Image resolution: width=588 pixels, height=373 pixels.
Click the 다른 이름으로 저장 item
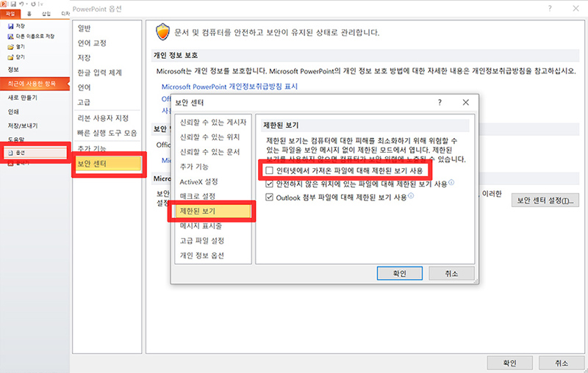click(31, 36)
